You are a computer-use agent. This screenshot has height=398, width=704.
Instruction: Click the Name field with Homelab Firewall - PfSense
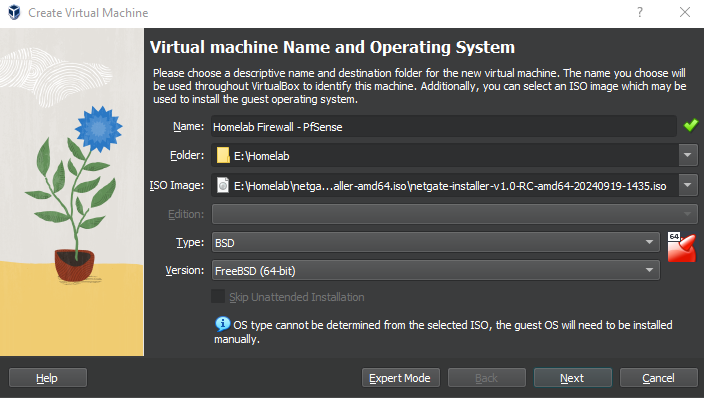pos(444,126)
